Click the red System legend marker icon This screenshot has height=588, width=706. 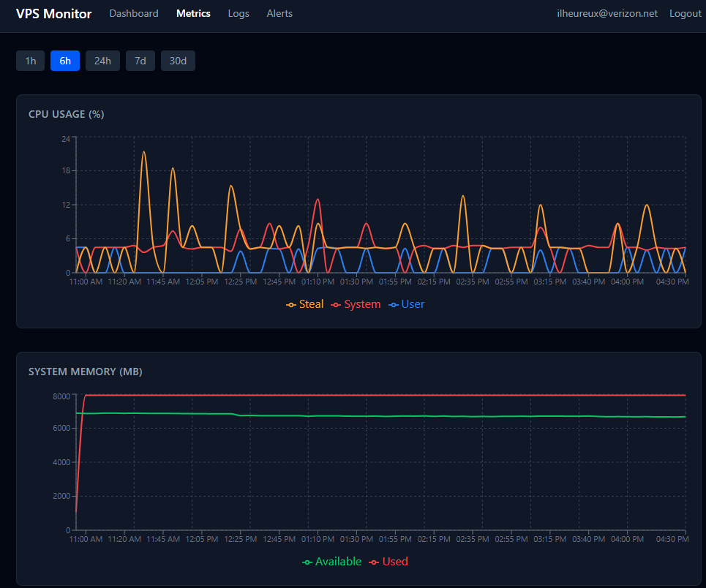334,304
